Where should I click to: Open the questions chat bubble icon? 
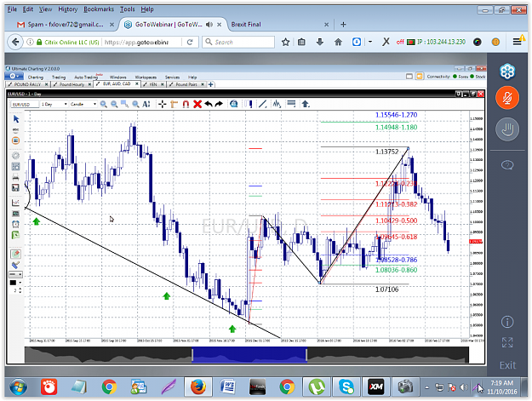tap(507, 165)
